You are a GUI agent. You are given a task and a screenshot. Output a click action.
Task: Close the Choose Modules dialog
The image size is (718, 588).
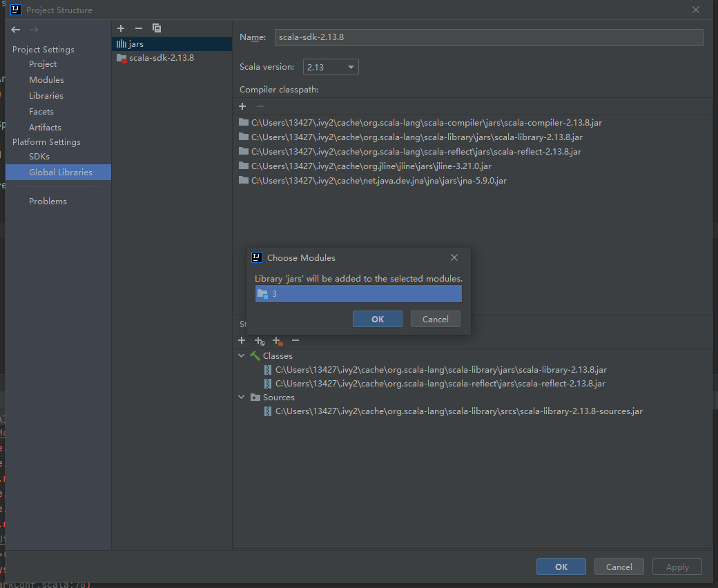(454, 257)
